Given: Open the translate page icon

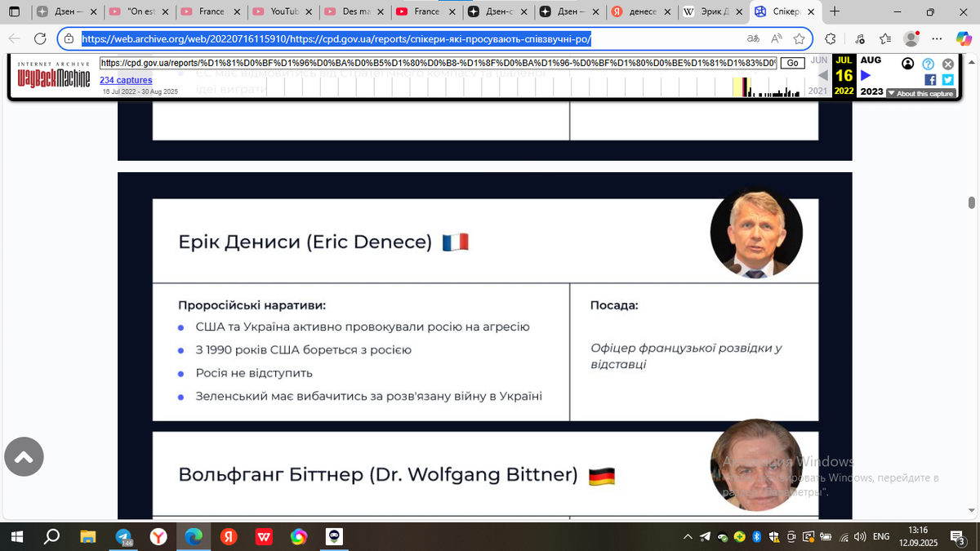Looking at the screenshot, I should click(x=753, y=38).
